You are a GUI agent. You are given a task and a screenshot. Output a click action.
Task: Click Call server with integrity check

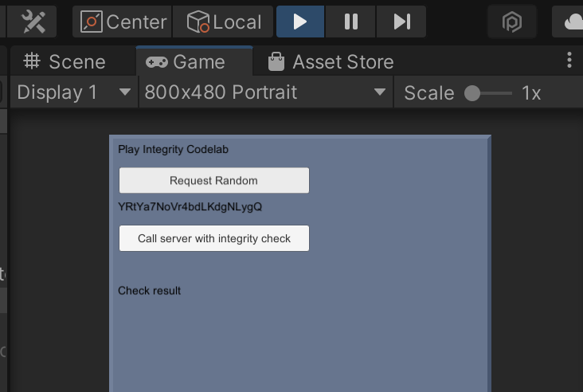coord(213,238)
